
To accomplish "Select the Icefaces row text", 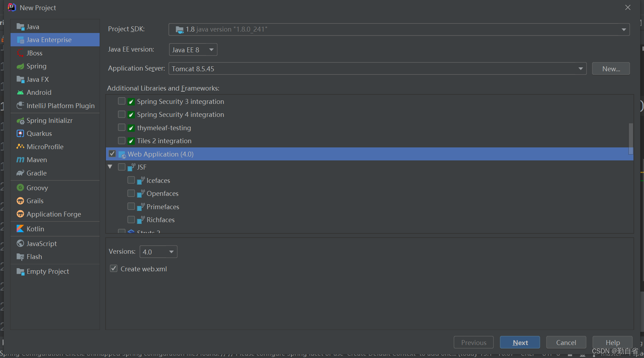I will pos(158,181).
